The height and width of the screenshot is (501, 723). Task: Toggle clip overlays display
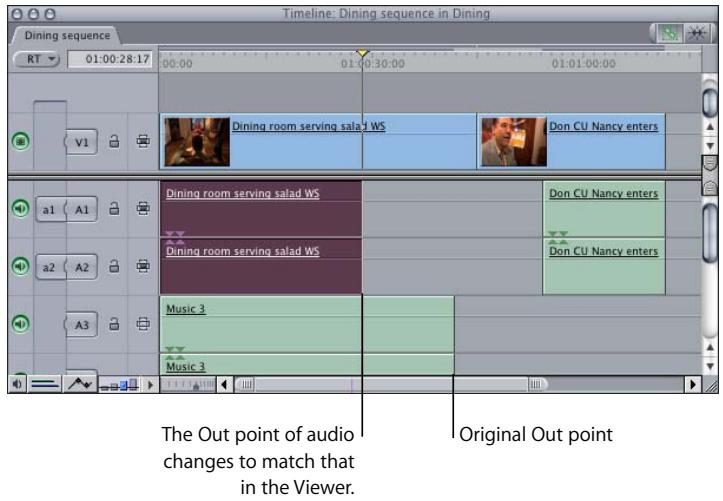click(80, 384)
